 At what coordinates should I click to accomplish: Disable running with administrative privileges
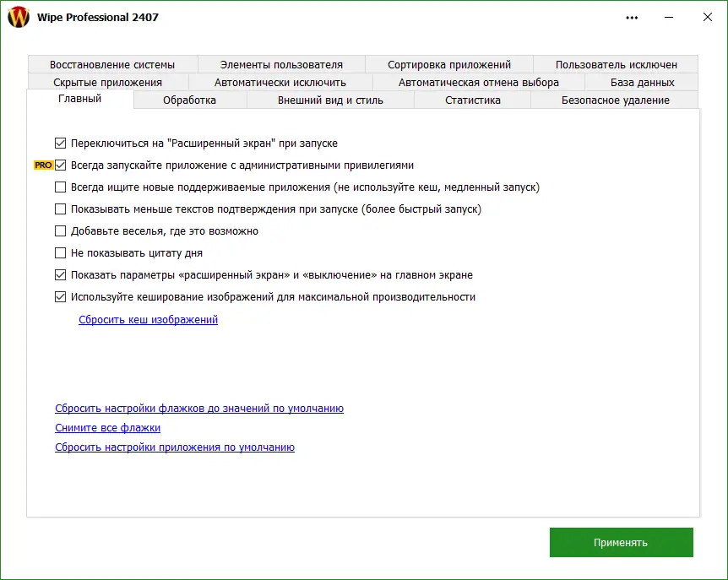pos(60,165)
